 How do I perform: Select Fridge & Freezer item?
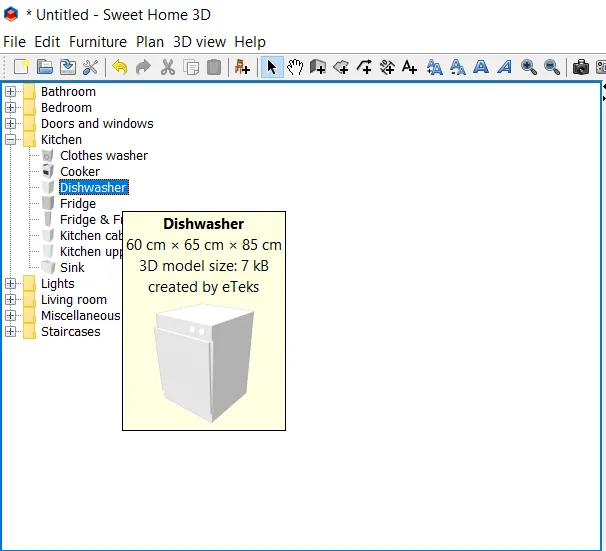click(91, 219)
